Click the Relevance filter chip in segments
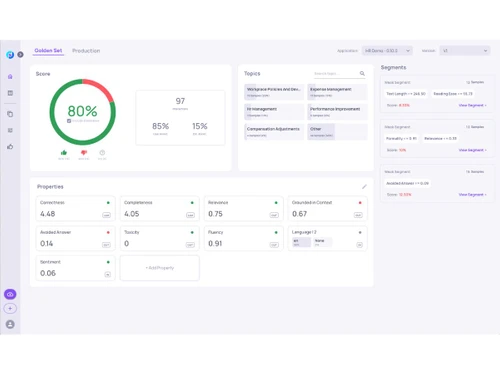The image size is (500, 375). pyautogui.click(x=440, y=138)
